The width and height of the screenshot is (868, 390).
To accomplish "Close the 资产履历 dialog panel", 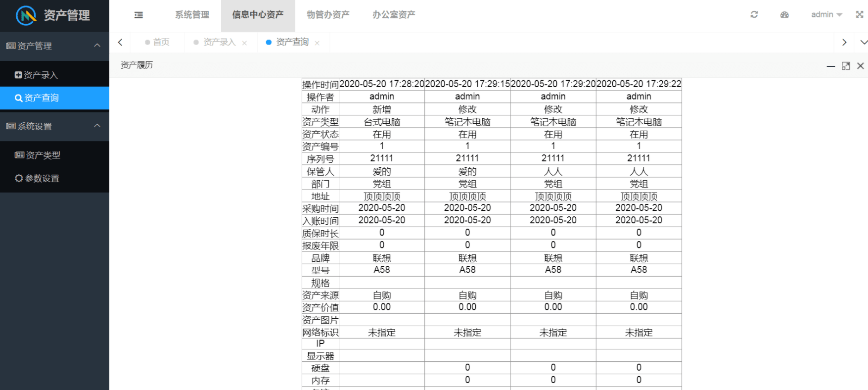I will tap(861, 66).
